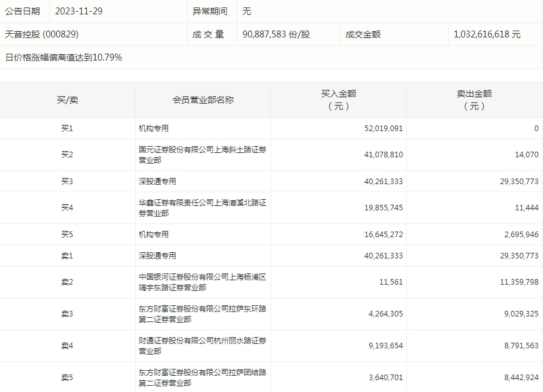Click sell amount 11,359,798

click(x=519, y=282)
